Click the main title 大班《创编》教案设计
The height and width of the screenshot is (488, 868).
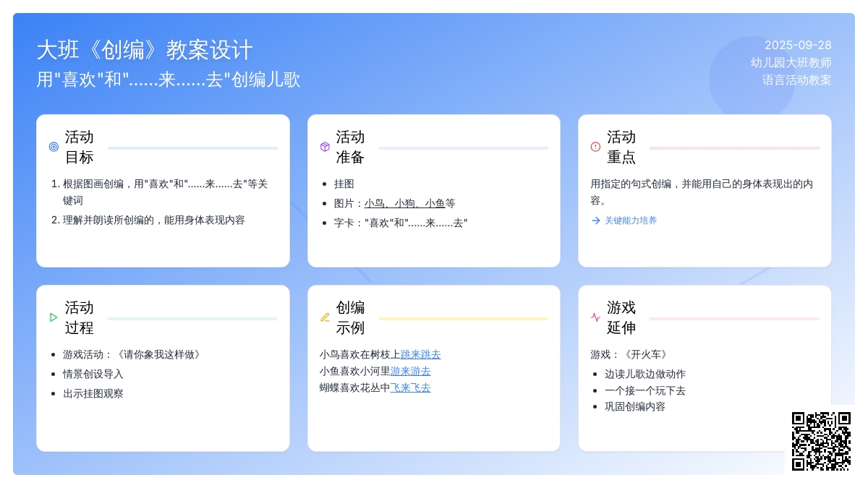click(x=145, y=50)
